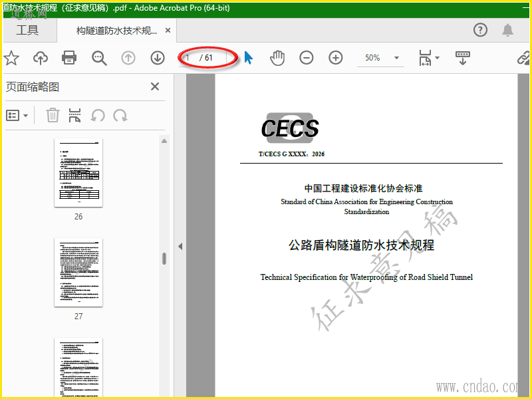532x399 pixels.
Task: Close the 页面缩略图 panel
Action: [155, 86]
